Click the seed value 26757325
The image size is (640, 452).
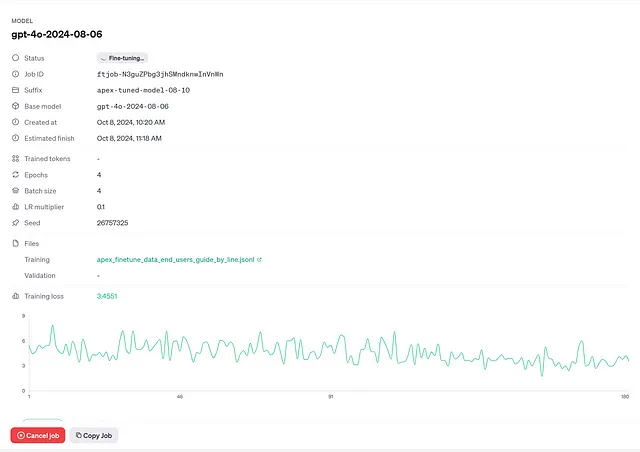pos(113,223)
